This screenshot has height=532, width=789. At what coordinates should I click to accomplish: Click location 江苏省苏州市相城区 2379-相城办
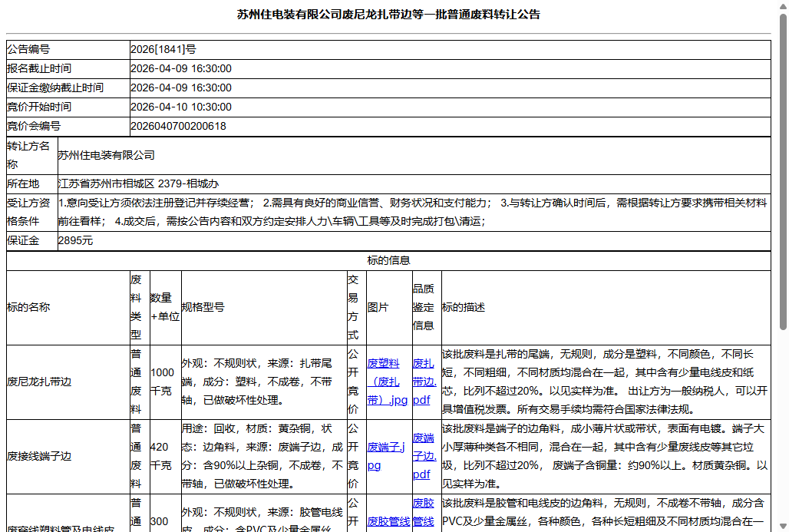pyautogui.click(x=138, y=183)
